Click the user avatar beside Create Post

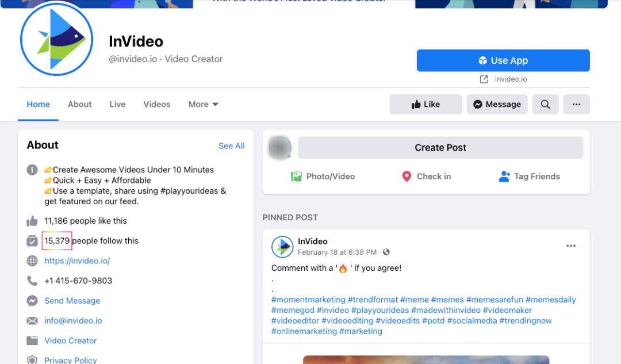click(x=280, y=148)
